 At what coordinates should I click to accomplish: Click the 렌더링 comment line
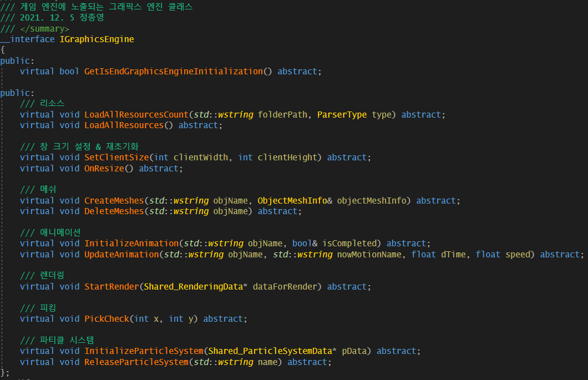[x=42, y=275]
